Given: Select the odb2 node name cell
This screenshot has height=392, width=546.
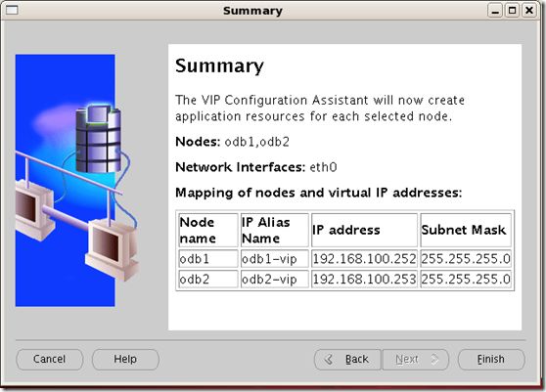Looking at the screenshot, I should (x=208, y=279).
